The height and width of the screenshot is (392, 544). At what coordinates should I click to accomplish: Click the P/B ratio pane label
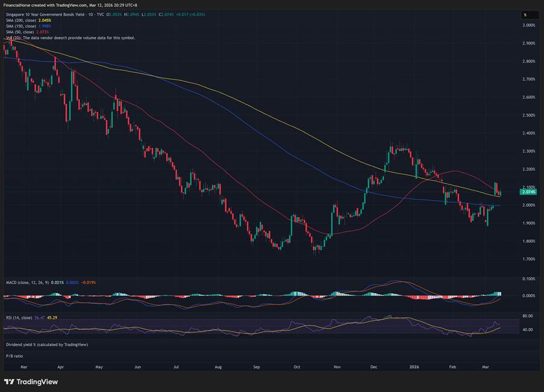14,356
